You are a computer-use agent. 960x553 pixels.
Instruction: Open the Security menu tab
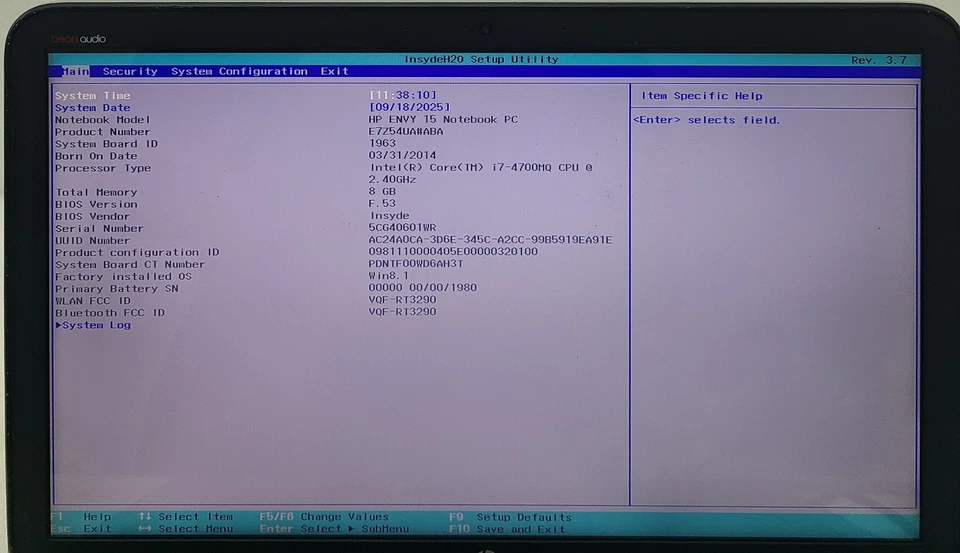(x=130, y=72)
